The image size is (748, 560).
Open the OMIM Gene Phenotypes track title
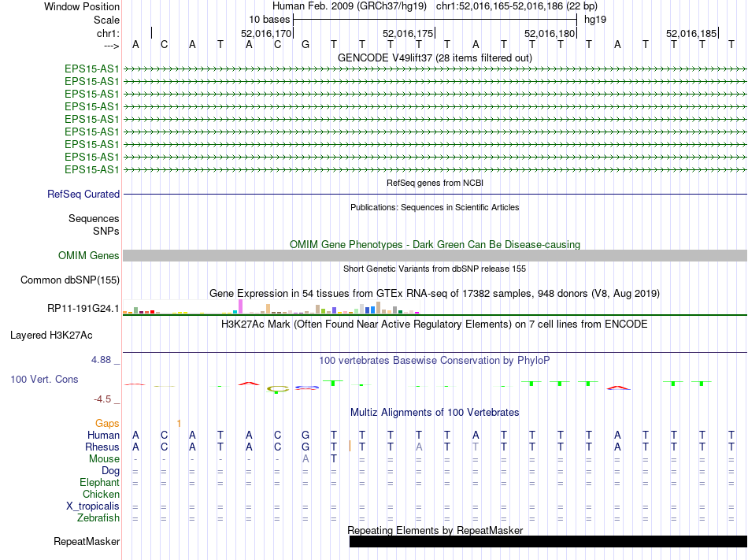pyautogui.click(x=435, y=244)
